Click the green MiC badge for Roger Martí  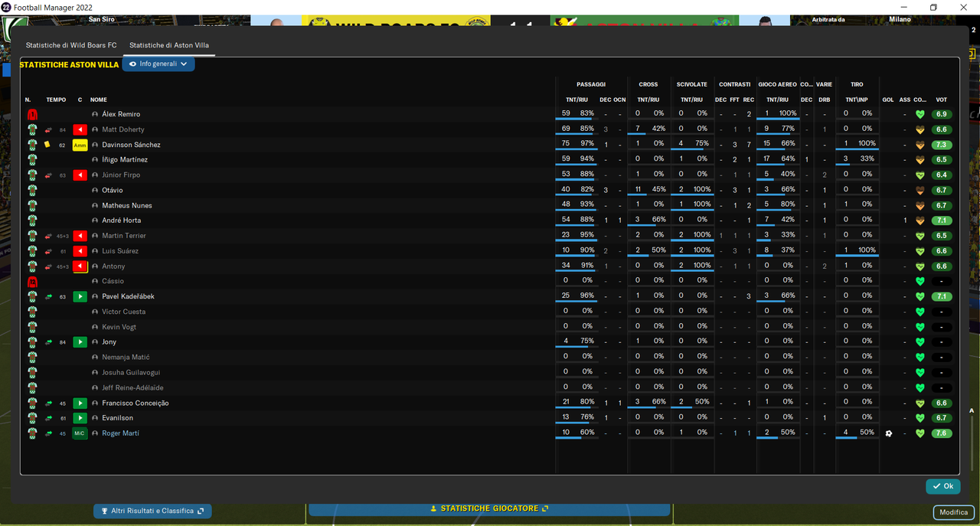(80, 433)
